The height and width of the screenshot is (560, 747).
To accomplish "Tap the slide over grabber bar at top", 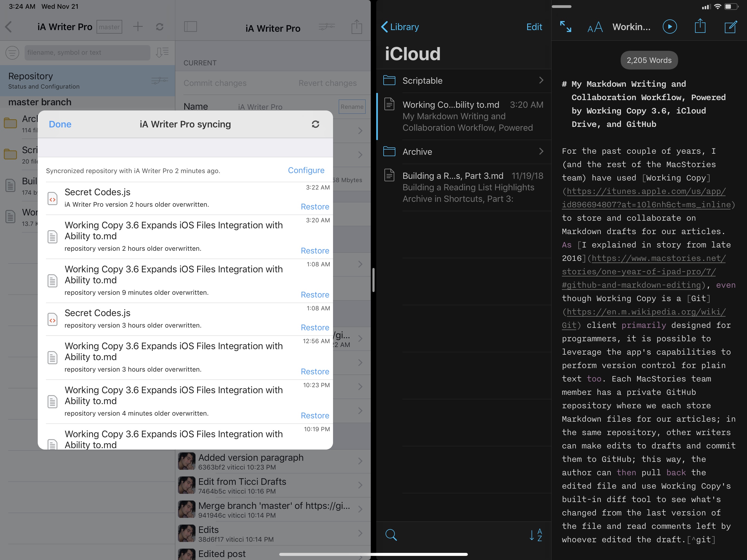I will click(x=561, y=6).
